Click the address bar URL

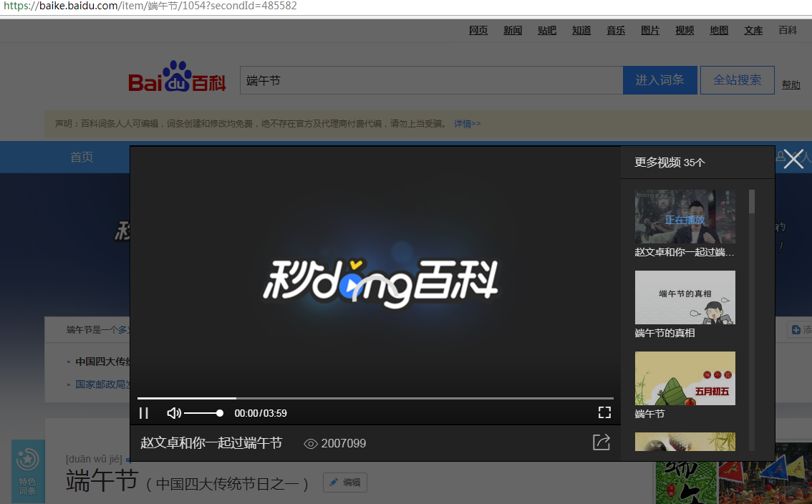click(150, 6)
